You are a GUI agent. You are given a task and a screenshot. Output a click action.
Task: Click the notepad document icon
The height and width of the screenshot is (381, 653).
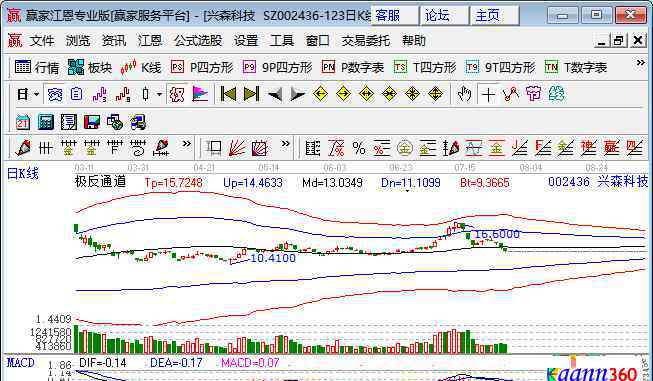(x=69, y=122)
